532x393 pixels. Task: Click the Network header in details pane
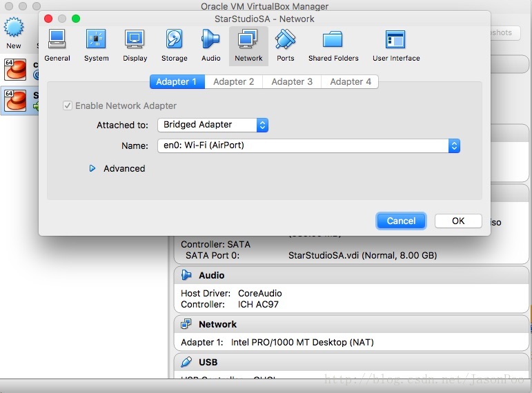(217, 325)
